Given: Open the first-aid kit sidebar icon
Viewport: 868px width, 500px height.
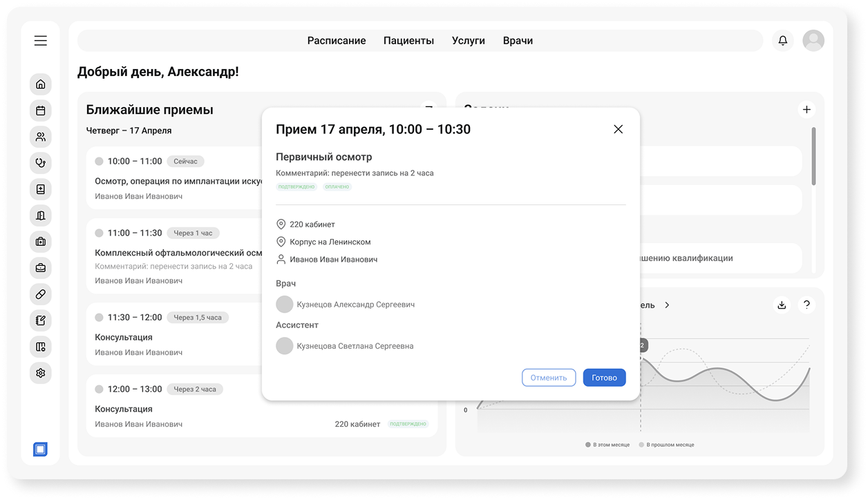Looking at the screenshot, I should [41, 242].
